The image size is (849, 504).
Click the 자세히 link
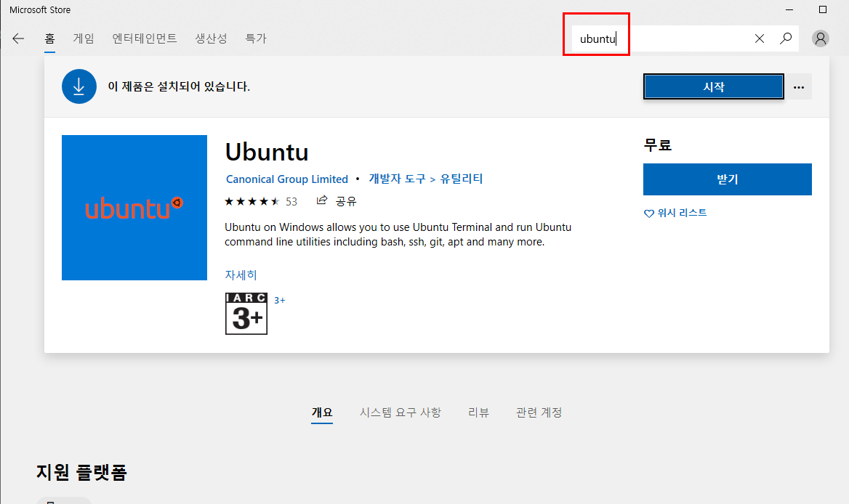(x=241, y=275)
